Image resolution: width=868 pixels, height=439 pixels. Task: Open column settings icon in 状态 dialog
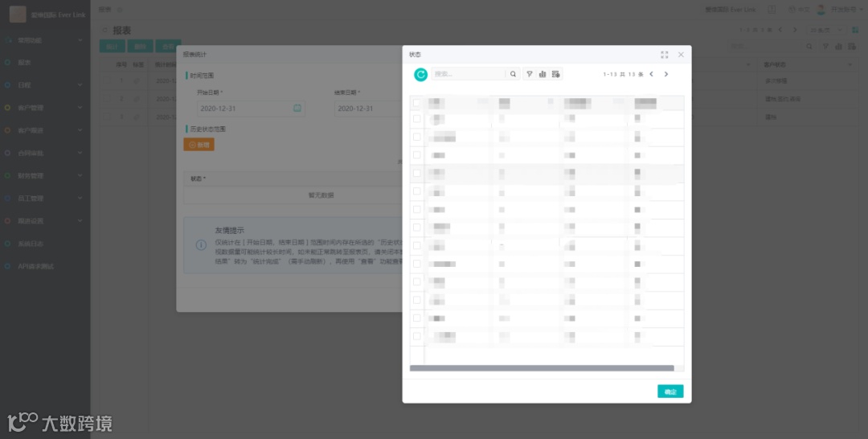(x=556, y=74)
